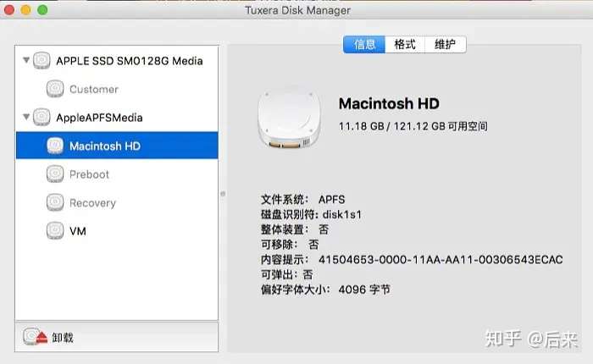This screenshot has width=593, height=364.
Task: Close the Tuxera Disk Manager window
Action: pyautogui.click(x=9, y=10)
